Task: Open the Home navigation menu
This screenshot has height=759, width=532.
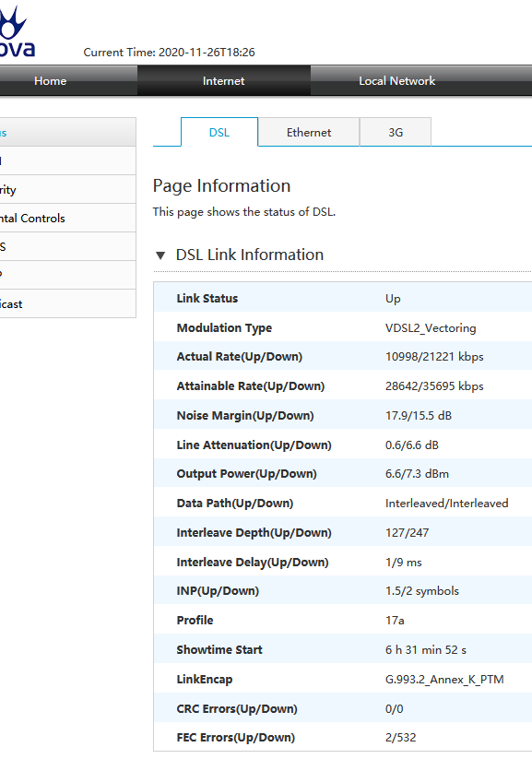Action: point(51,81)
